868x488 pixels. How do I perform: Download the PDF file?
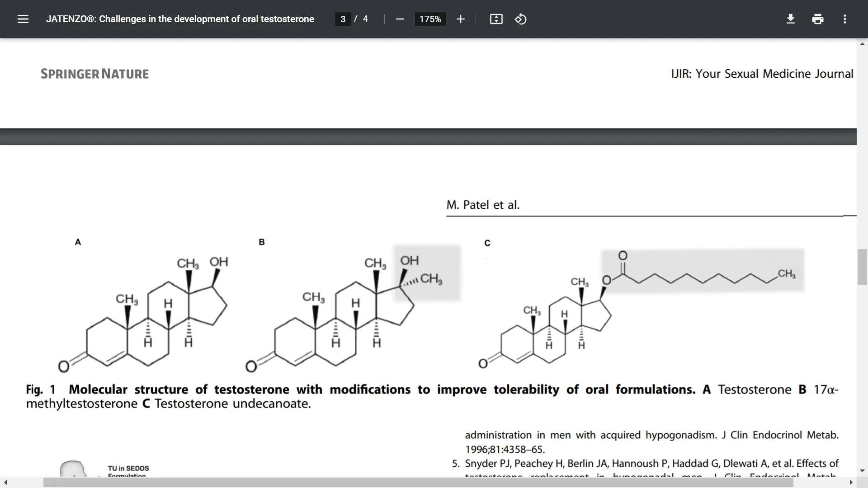coord(790,19)
